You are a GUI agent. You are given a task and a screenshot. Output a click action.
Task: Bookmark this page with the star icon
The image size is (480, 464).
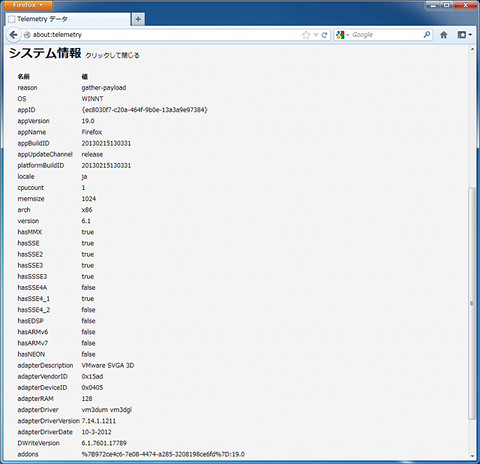click(306, 35)
